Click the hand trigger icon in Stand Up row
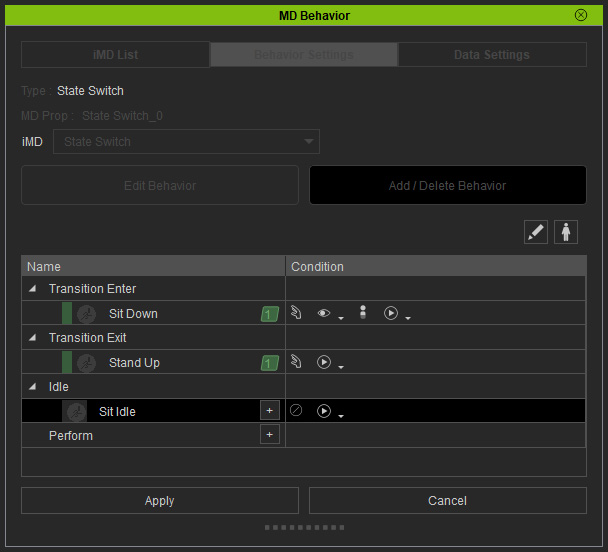Image resolution: width=608 pixels, height=552 pixels. pos(296,362)
